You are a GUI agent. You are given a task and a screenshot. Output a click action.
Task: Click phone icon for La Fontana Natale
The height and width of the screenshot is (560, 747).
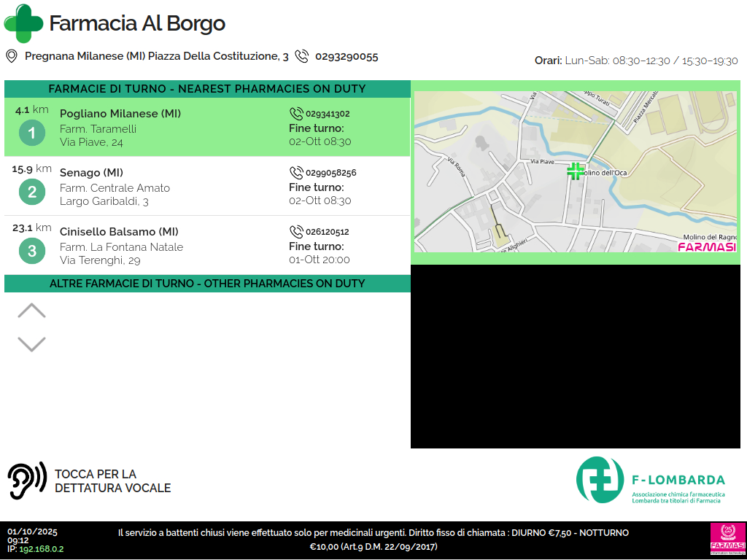coord(296,232)
